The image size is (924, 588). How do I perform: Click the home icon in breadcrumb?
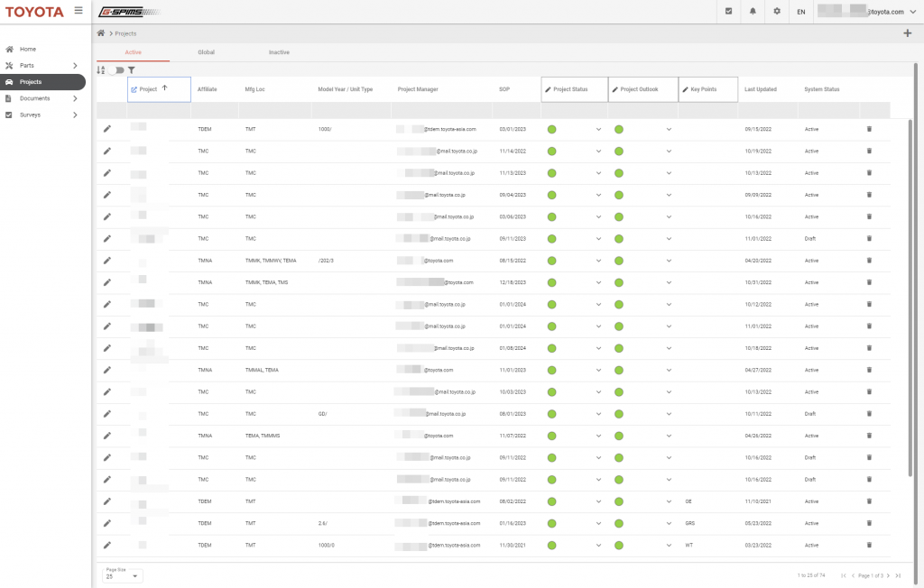click(x=101, y=33)
